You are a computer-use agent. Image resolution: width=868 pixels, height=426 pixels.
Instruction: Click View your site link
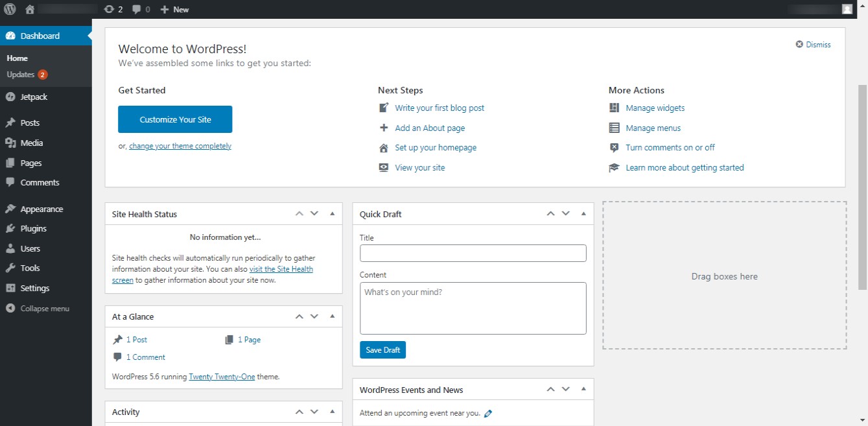(420, 167)
